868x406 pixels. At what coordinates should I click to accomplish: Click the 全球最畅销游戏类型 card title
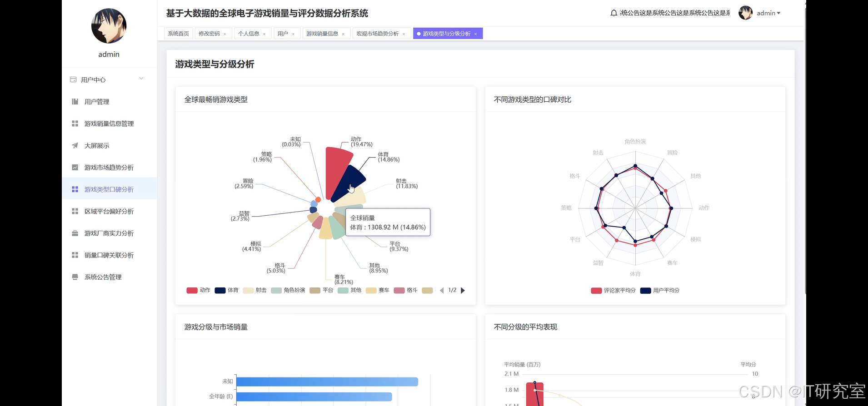216,99
